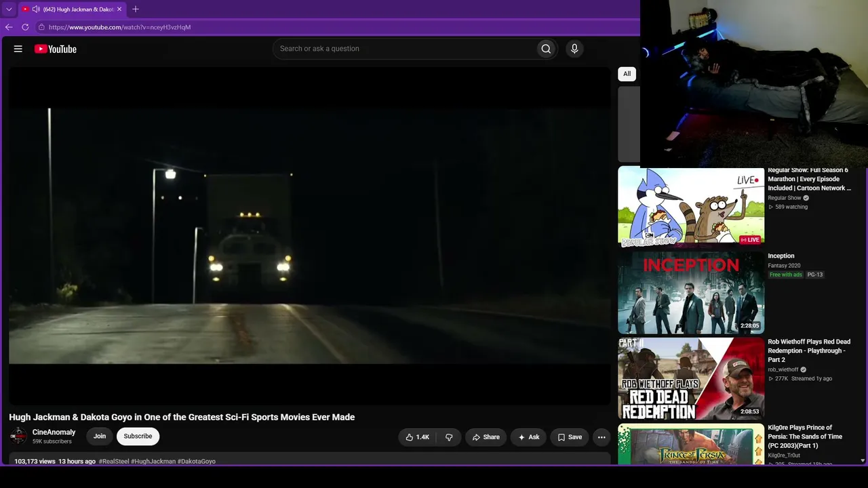868x488 pixels.
Task: Click the '589 watching' text
Action: (791, 207)
